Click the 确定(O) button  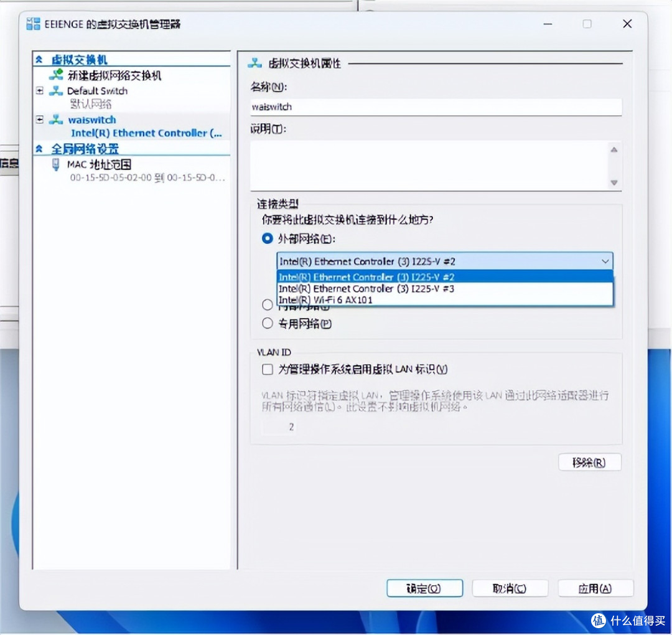pos(425,588)
